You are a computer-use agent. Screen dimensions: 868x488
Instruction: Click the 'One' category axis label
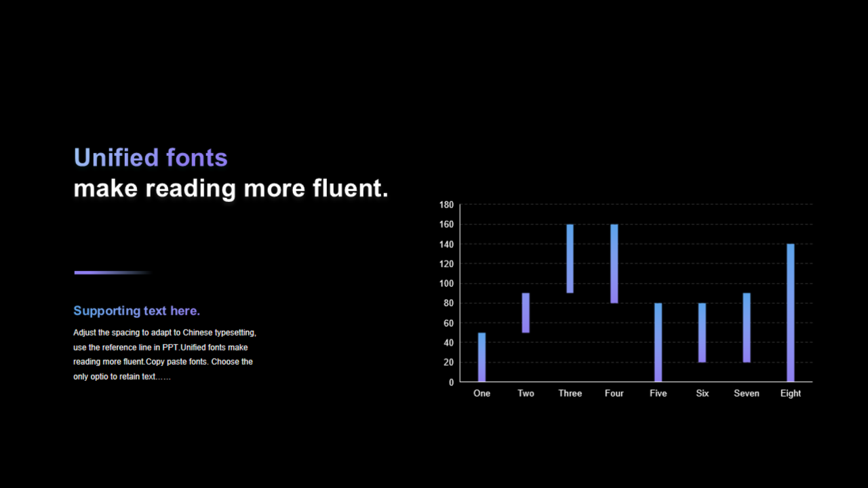coord(481,393)
